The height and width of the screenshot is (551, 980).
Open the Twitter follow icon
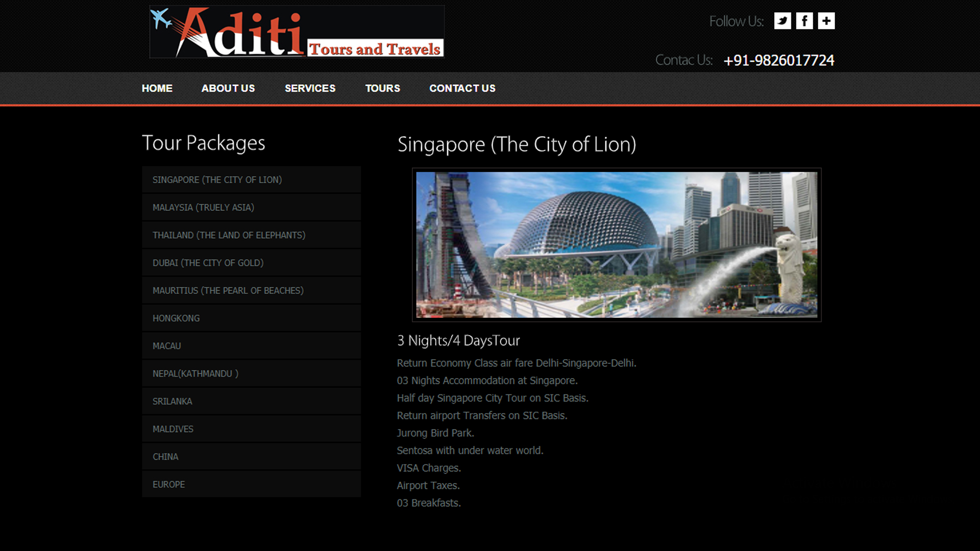tap(782, 21)
